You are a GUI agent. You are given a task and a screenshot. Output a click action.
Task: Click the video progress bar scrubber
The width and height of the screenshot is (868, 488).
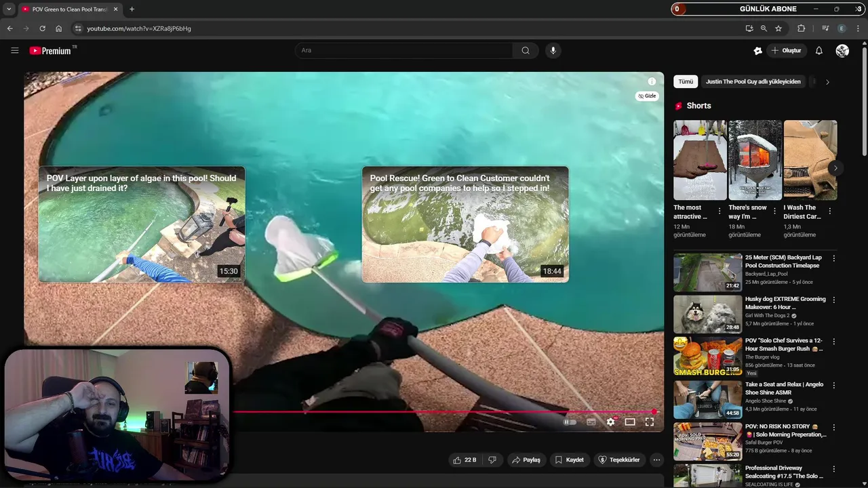pos(654,411)
